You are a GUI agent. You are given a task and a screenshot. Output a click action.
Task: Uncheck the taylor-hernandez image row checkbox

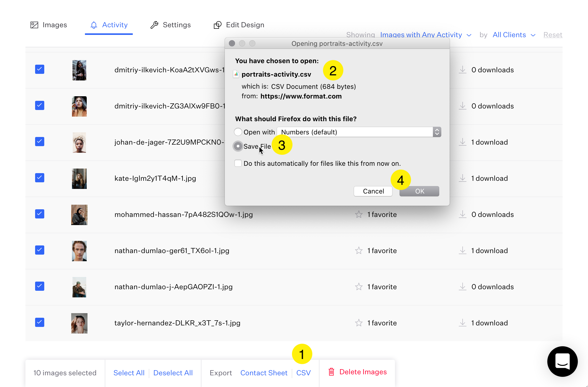(x=39, y=322)
